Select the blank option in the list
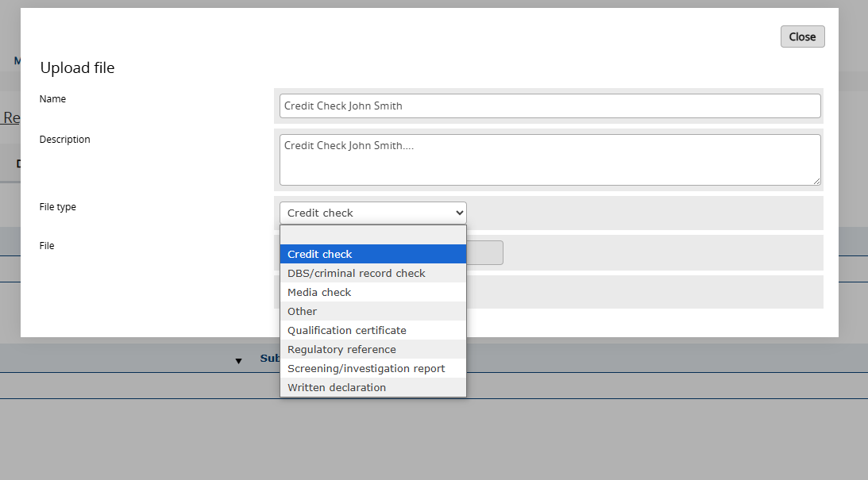 tap(372, 236)
